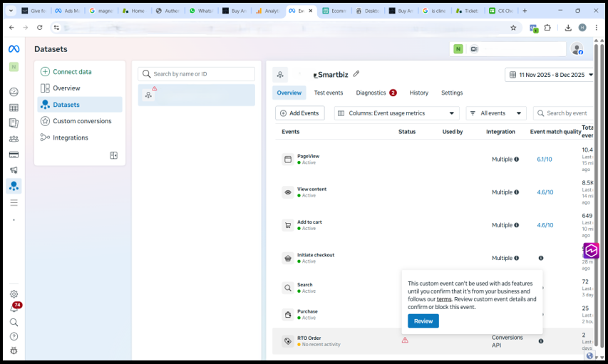The height and width of the screenshot is (364, 608).
Task: Open the Help question mark icon
Action: 14,336
